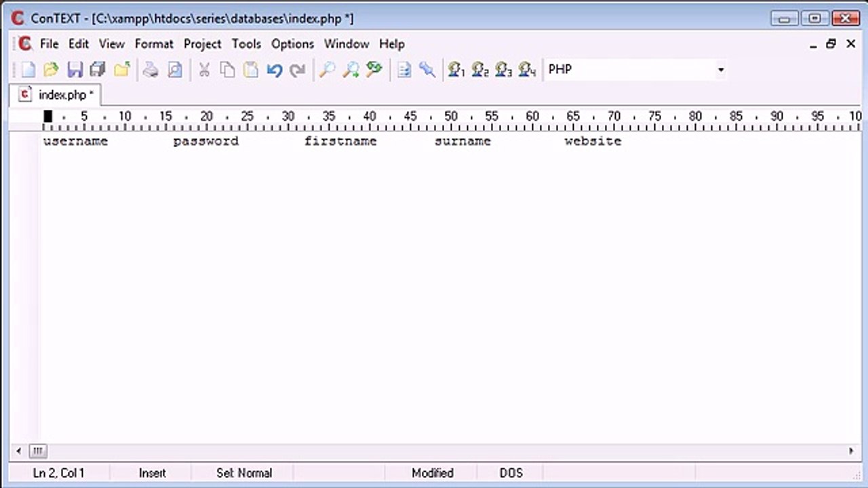
Task: Run user command key 1
Action: tap(456, 69)
